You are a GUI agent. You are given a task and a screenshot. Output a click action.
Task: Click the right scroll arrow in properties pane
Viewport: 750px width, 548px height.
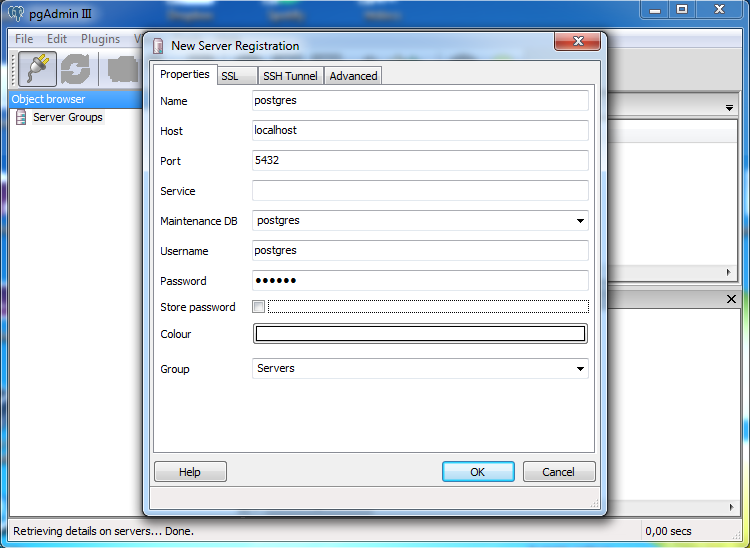click(728, 273)
